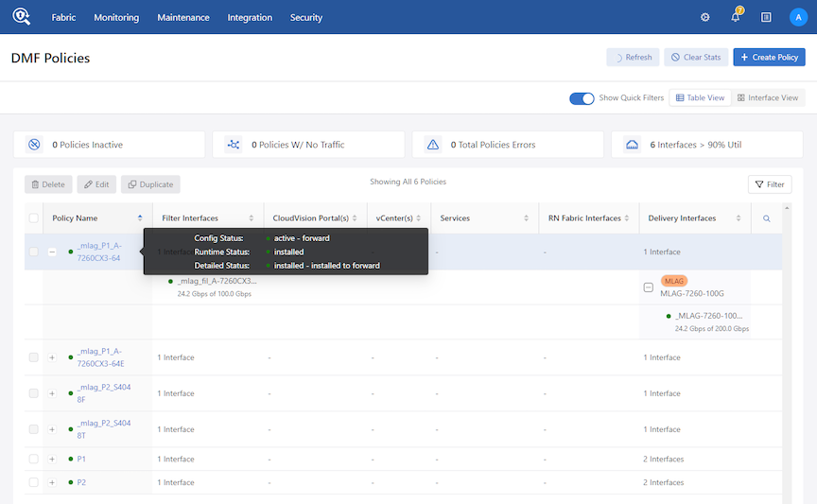Open the Monitoring menu
The width and height of the screenshot is (817, 504).
[x=116, y=17]
